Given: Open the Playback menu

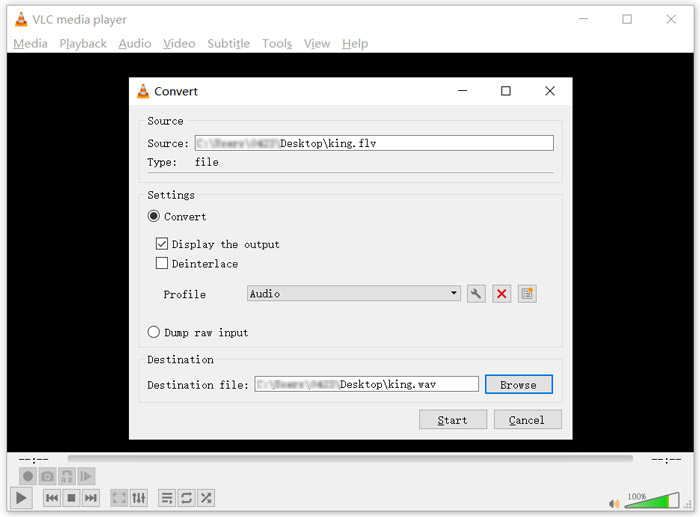Looking at the screenshot, I should 83,44.
